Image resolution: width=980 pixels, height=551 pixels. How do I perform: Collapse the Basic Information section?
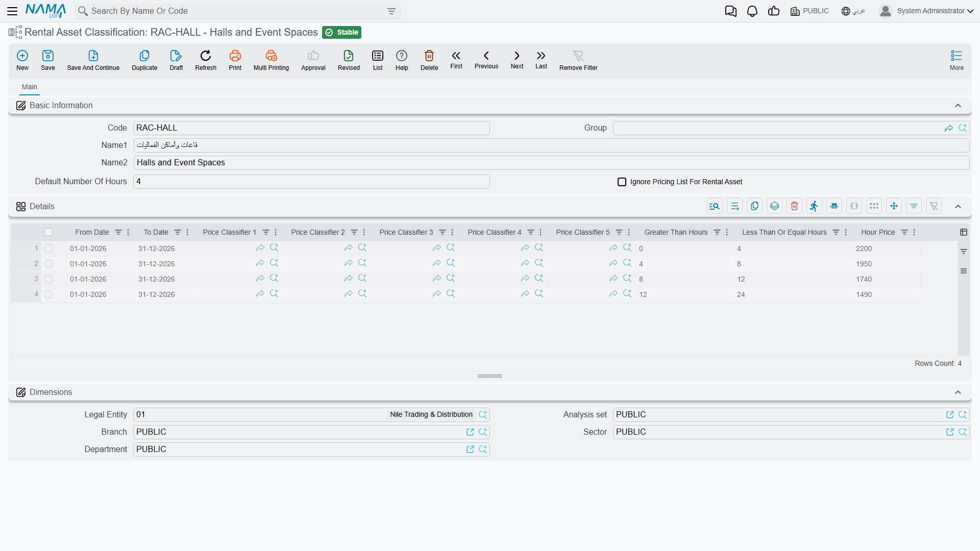958,106
